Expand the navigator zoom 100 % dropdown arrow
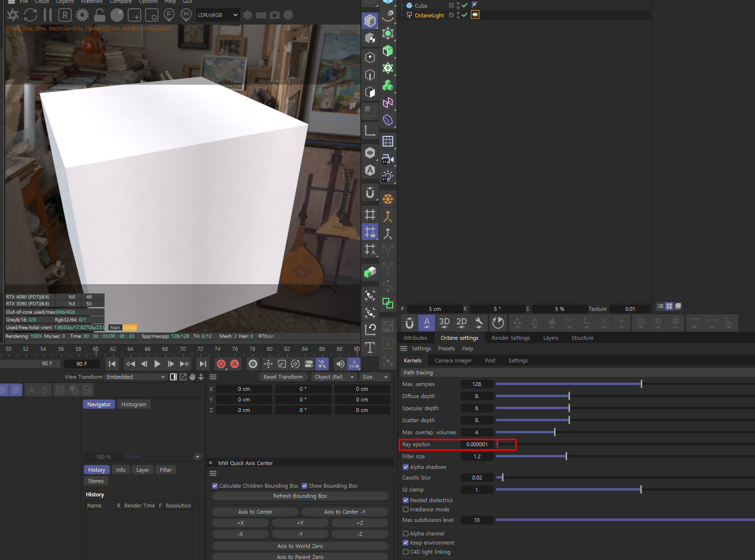 197,457
